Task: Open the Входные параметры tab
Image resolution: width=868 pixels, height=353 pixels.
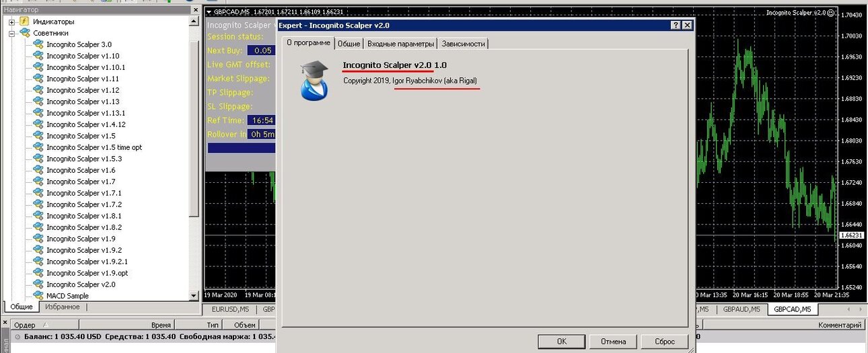Action: pos(400,44)
